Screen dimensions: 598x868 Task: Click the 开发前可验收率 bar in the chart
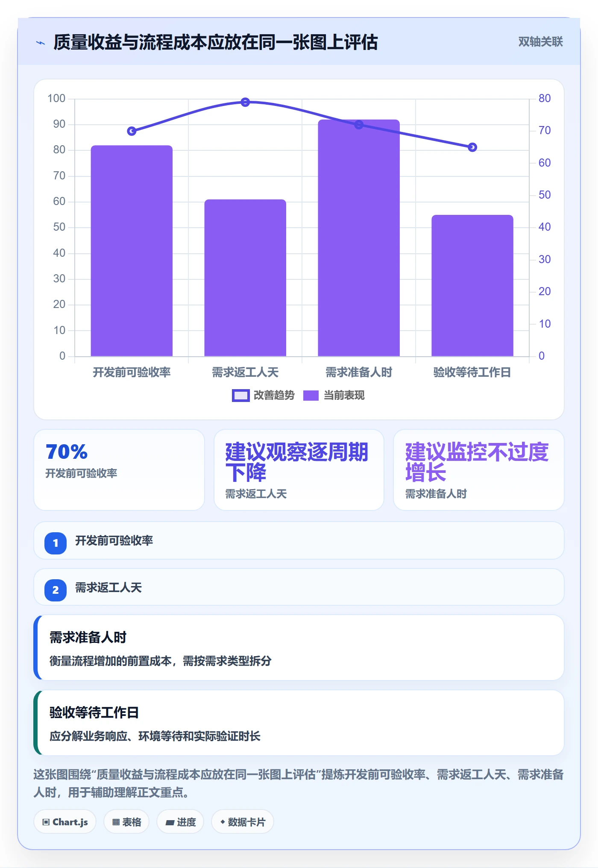click(x=132, y=251)
